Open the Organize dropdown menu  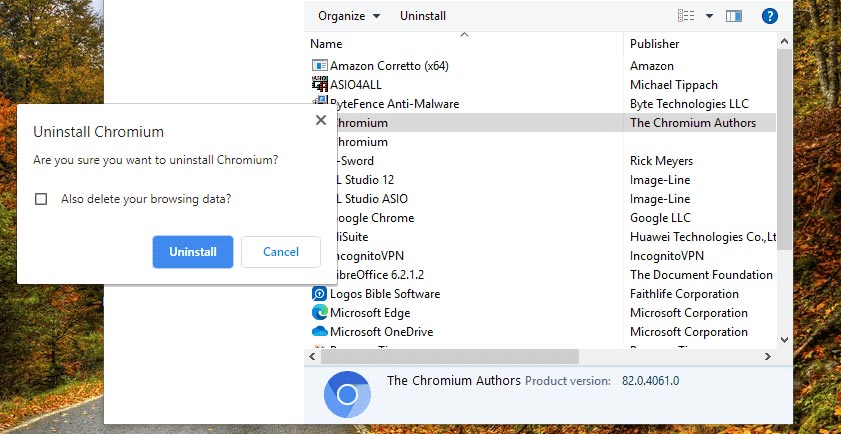349,16
